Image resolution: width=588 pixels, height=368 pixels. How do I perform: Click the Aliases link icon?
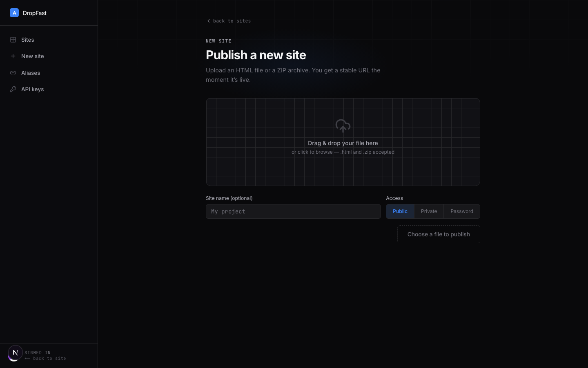pos(13,73)
